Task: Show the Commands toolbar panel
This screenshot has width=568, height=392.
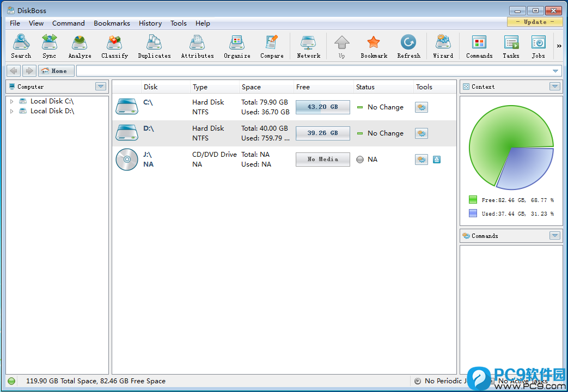Action: pos(479,46)
